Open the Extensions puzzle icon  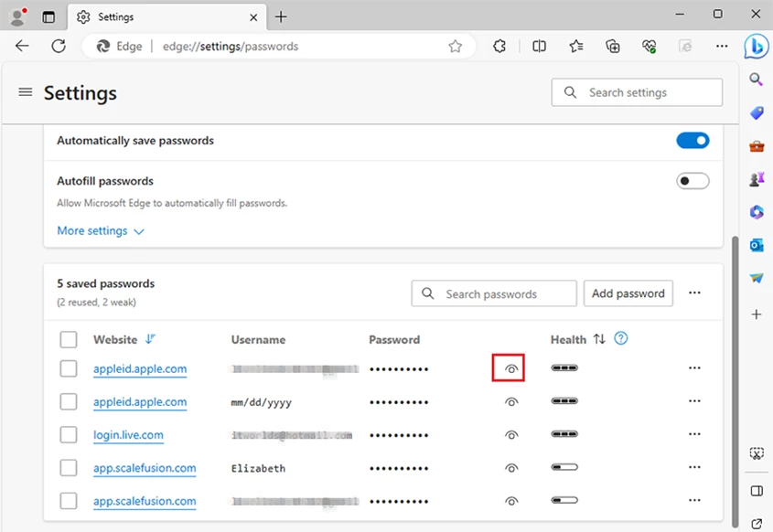(499, 47)
